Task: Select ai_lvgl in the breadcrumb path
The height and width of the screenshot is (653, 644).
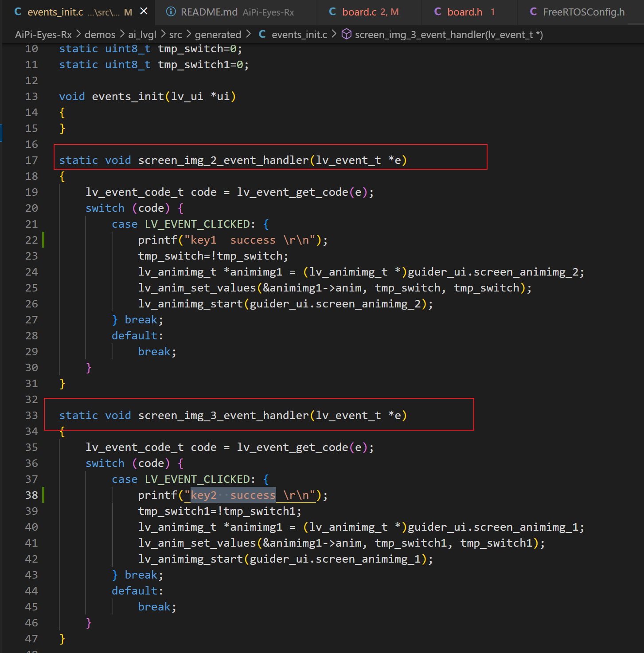Action: [x=142, y=35]
